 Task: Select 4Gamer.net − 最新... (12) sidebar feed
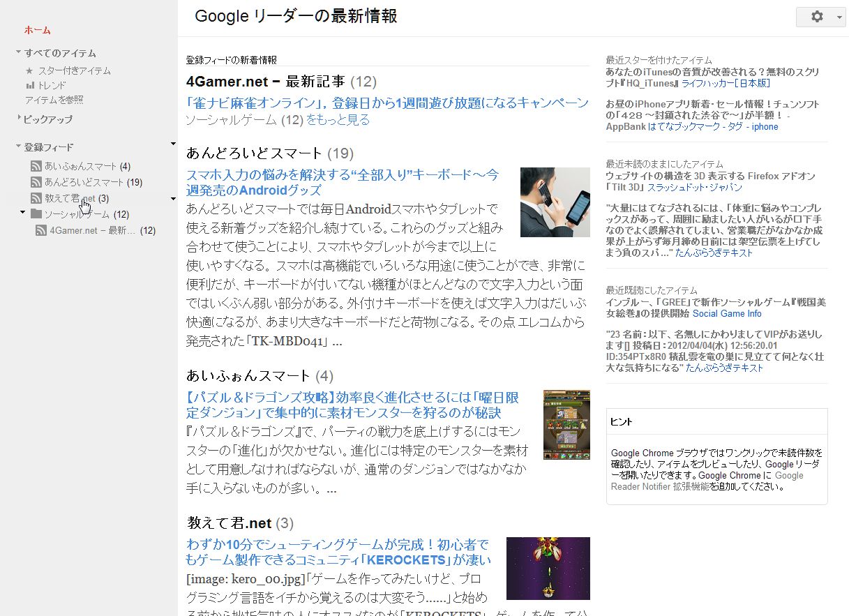[x=103, y=230]
